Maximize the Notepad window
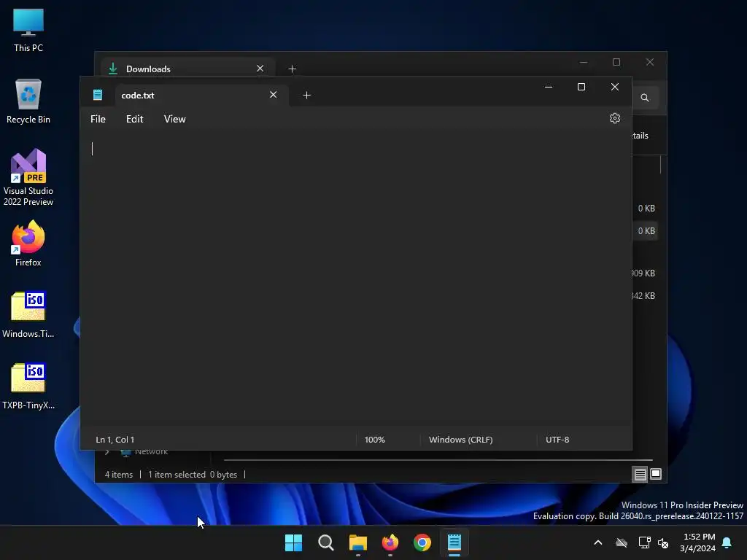The image size is (747, 560). click(x=581, y=87)
